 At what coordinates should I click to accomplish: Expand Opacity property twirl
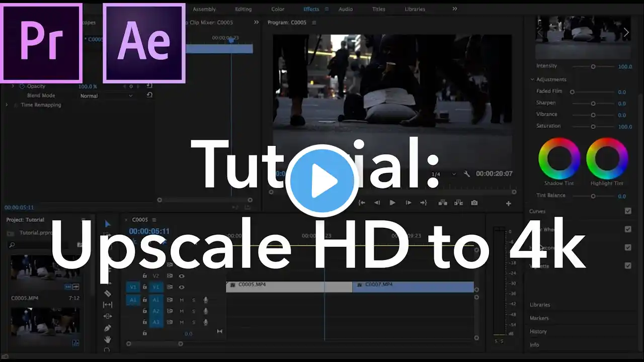tap(13, 86)
